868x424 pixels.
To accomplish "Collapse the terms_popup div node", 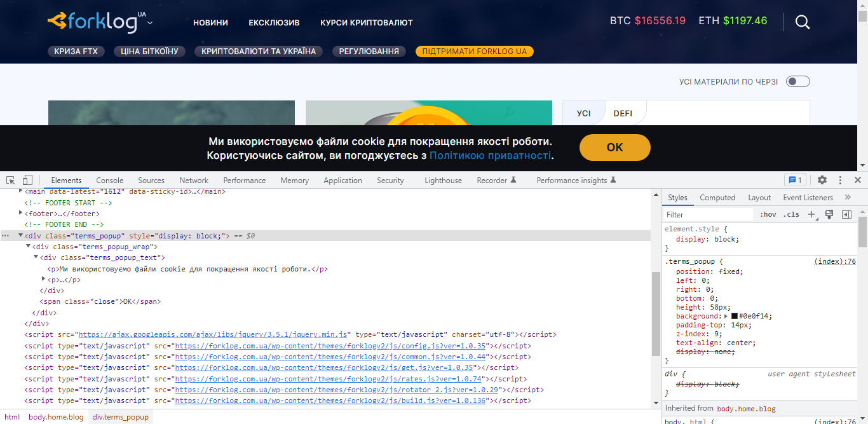I will pyautogui.click(x=21, y=236).
